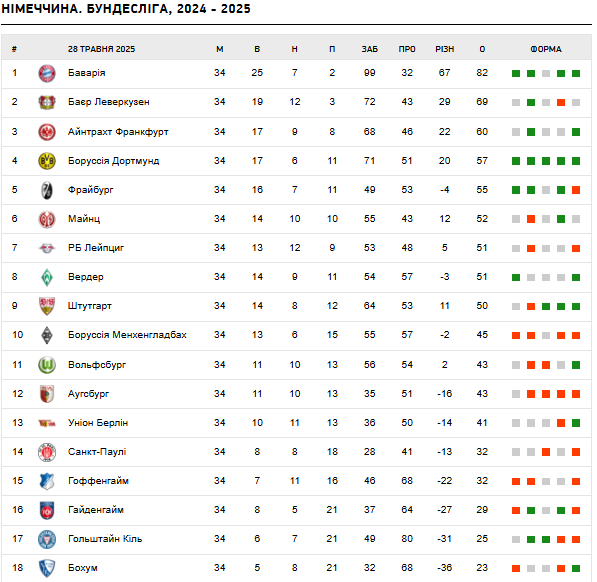The height and width of the screenshot is (582, 597).
Task: Sort table by the ЗАБ column header
Action: click(x=369, y=49)
